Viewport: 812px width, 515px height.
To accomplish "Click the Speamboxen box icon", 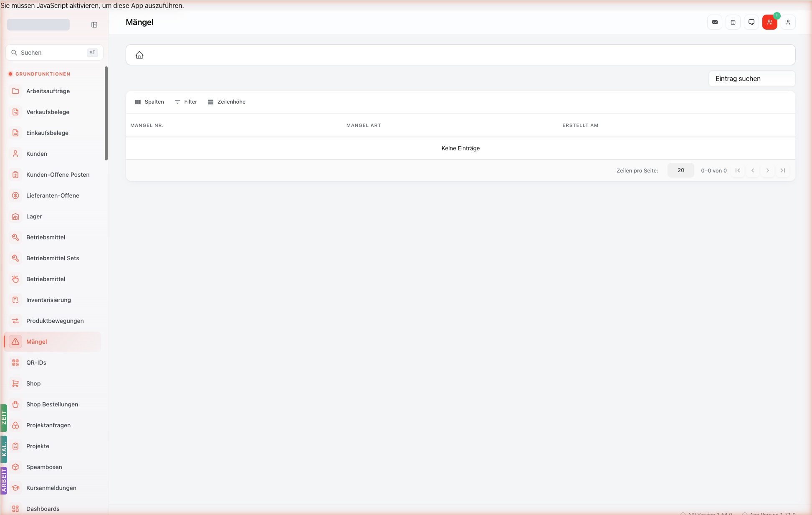I will 15,467.
